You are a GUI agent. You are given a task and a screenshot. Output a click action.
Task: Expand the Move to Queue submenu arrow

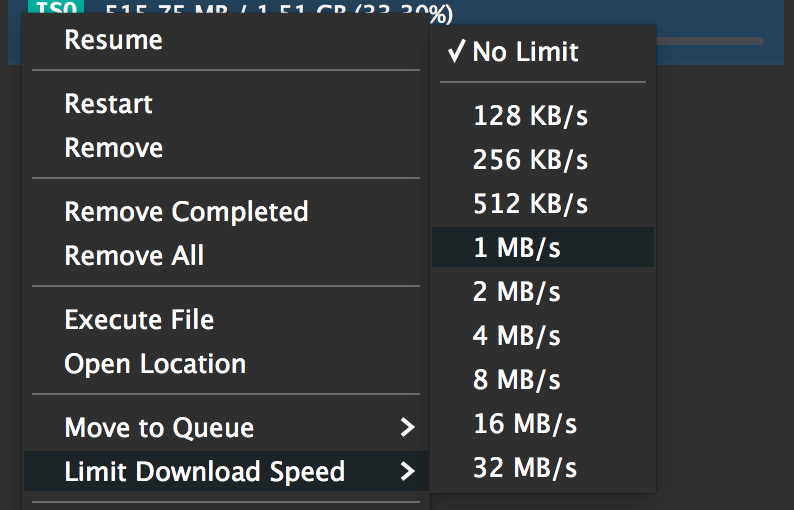(406, 428)
